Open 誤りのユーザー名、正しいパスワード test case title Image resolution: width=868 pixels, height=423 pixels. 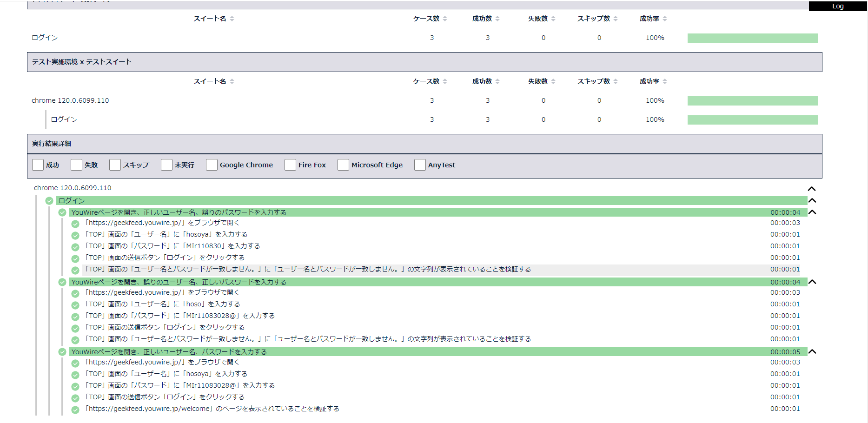[x=179, y=282]
